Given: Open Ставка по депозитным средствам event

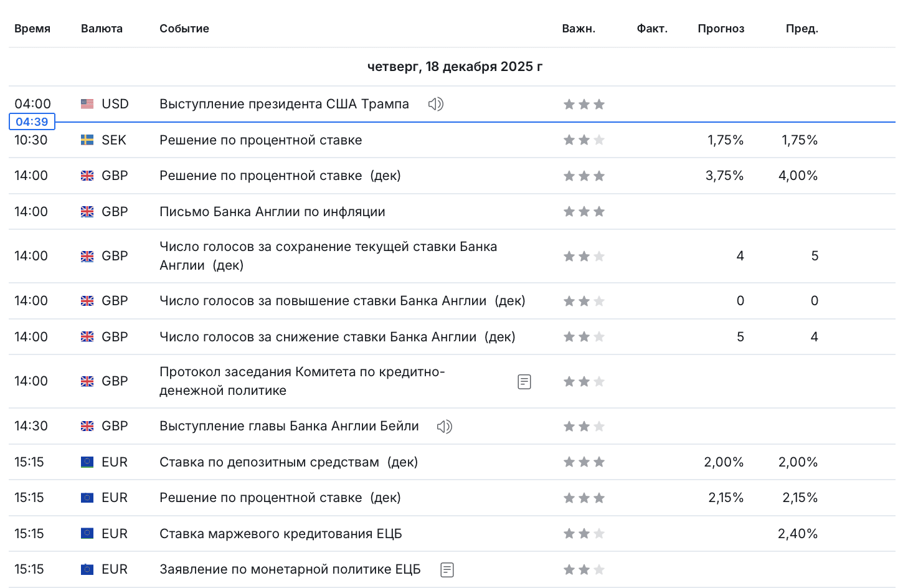Looking at the screenshot, I should (288, 462).
